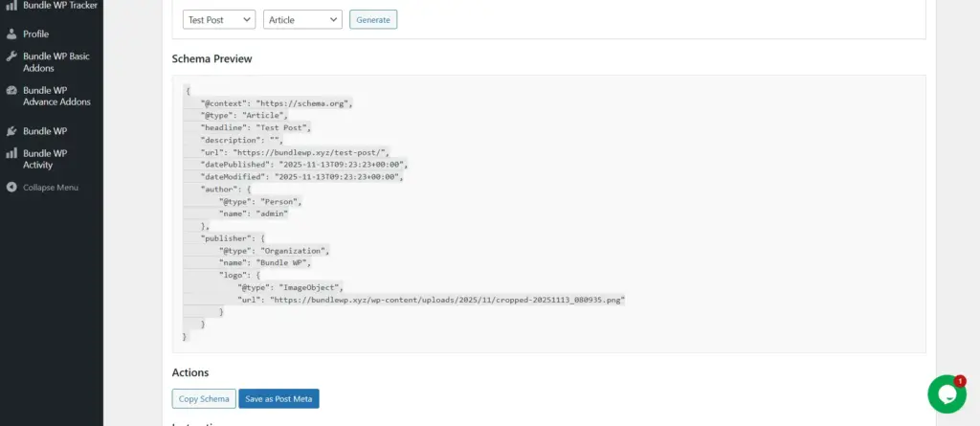The image size is (980, 426).
Task: Click the Bundle WP plugin icon
Action: click(11, 131)
